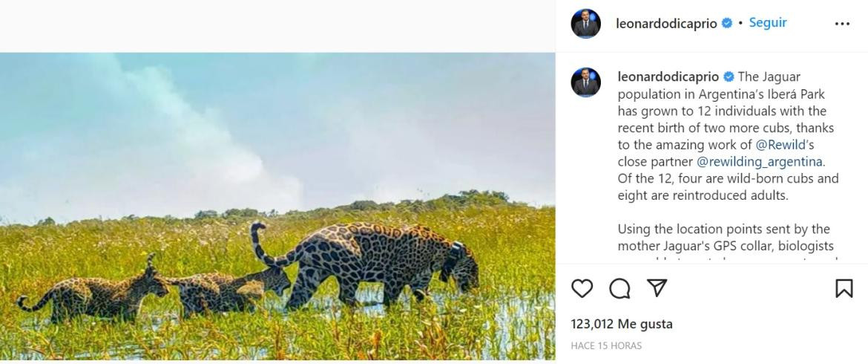Image resolution: width=868 pixels, height=364 pixels.
Task: Share the post via paper plane icon
Action: pos(657,288)
